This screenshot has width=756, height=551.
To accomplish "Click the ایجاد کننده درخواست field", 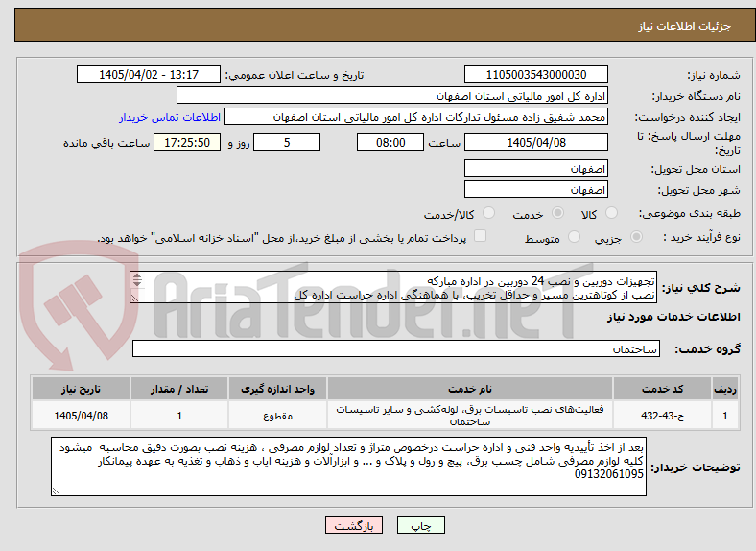I will pos(416,117).
